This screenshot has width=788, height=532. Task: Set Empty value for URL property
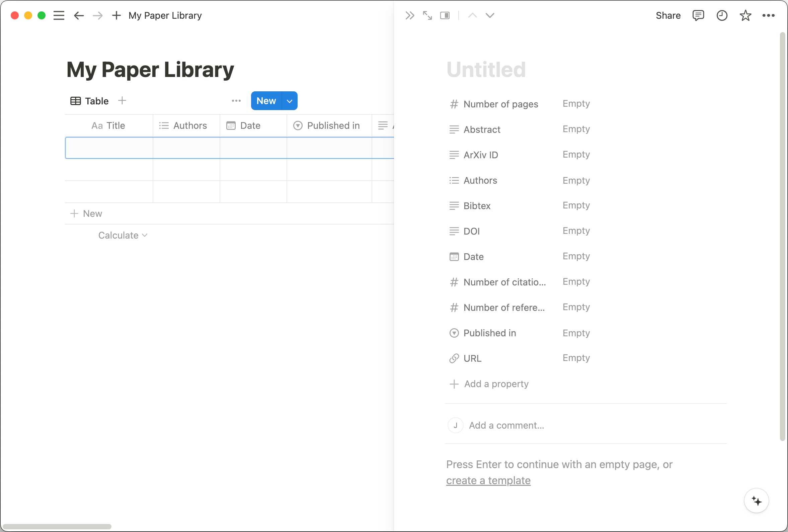click(576, 358)
